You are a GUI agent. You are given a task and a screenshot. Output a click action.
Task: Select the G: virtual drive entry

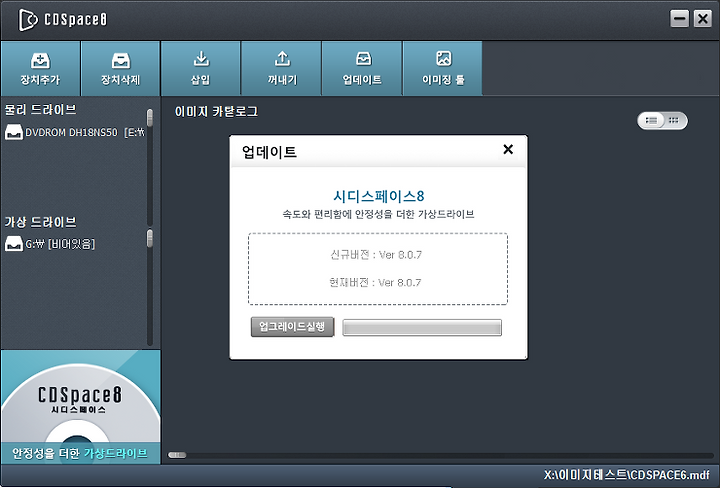click(51, 244)
